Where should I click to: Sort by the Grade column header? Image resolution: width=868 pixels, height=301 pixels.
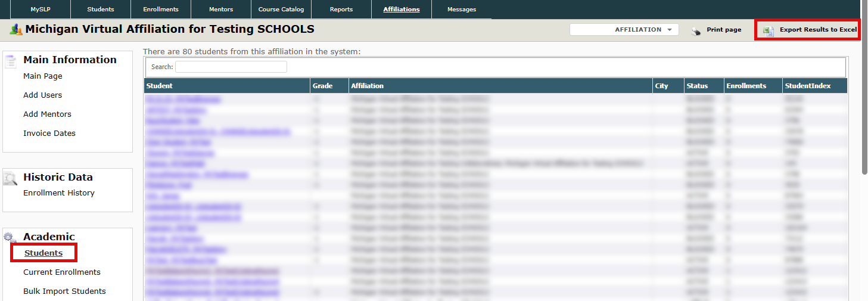coord(329,86)
